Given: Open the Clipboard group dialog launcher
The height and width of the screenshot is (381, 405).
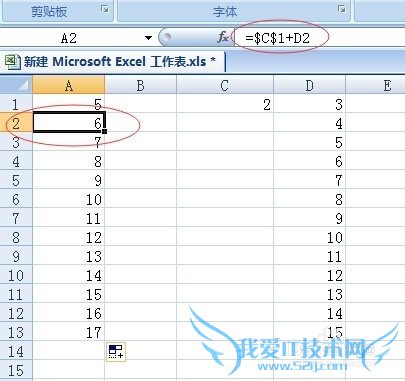Looking at the screenshot, I should pos(105,9).
